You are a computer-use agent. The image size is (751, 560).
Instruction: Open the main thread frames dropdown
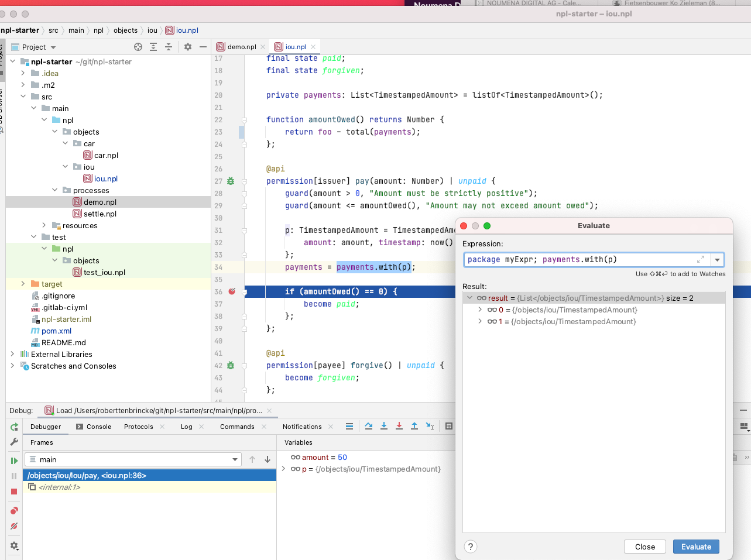(235, 460)
